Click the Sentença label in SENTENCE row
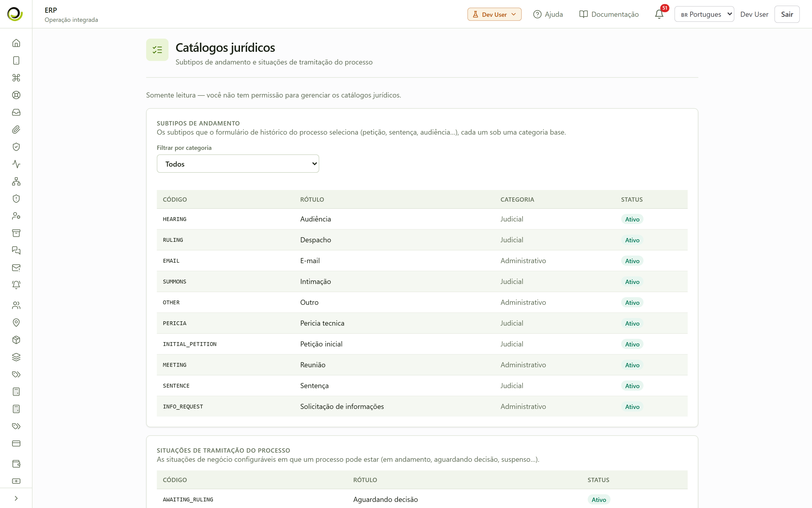812x508 pixels. tap(314, 386)
